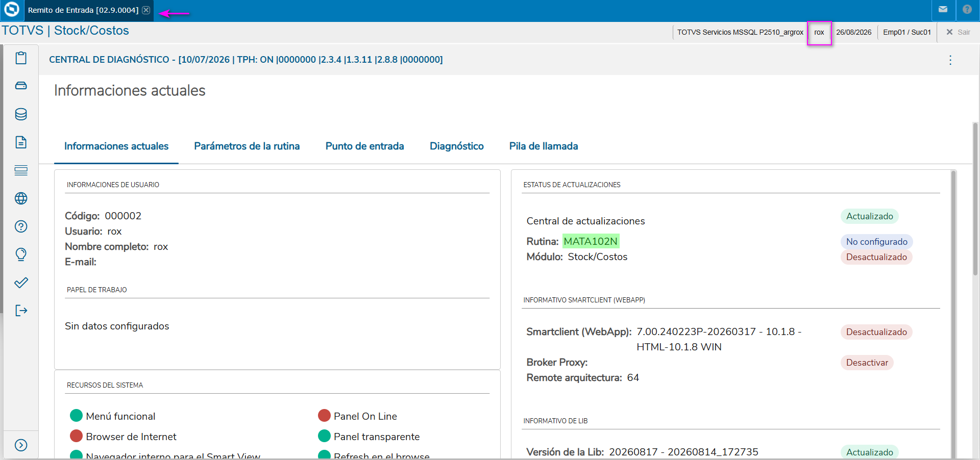Open the Punto de entrada tab
The width and height of the screenshot is (980, 460).
click(x=365, y=146)
